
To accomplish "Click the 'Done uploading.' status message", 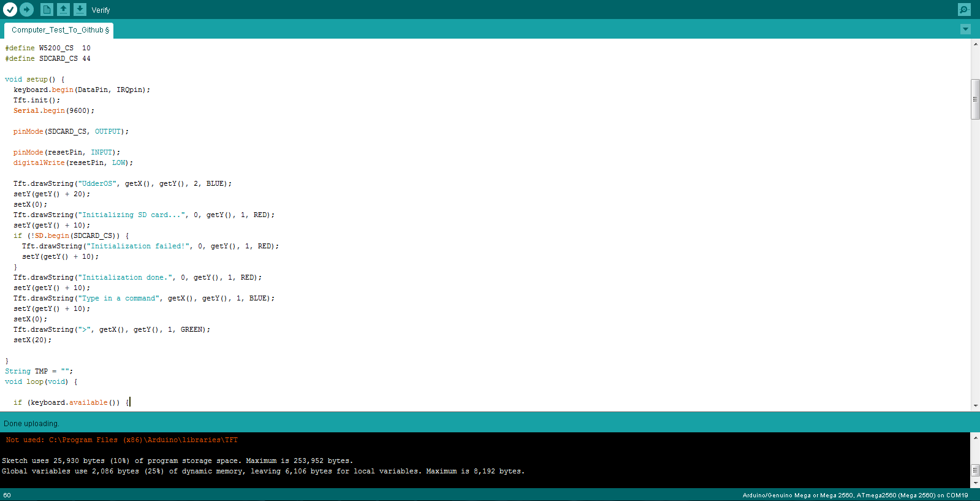I will 31,424.
